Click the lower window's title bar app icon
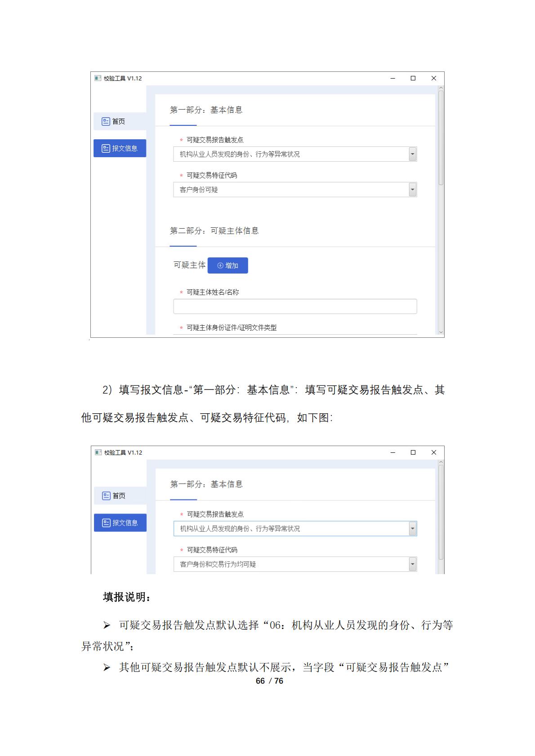Screen dimensions: 535x756 coord(98,452)
